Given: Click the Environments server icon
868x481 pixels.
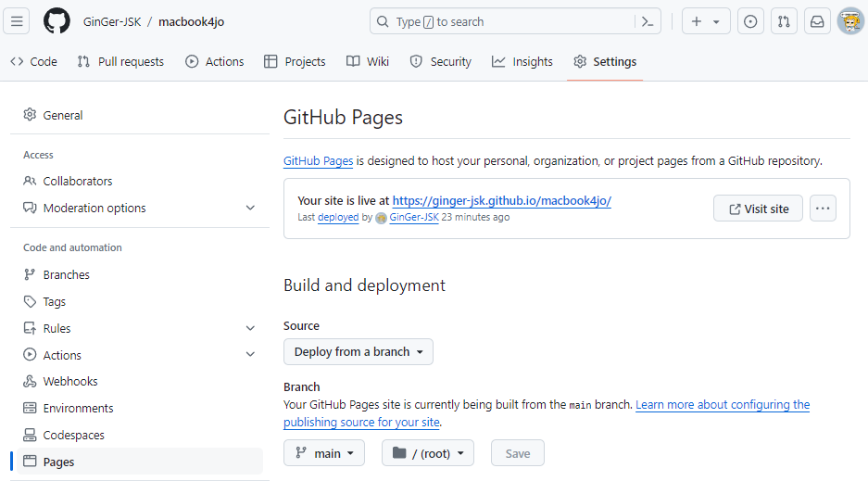Looking at the screenshot, I should pos(30,408).
